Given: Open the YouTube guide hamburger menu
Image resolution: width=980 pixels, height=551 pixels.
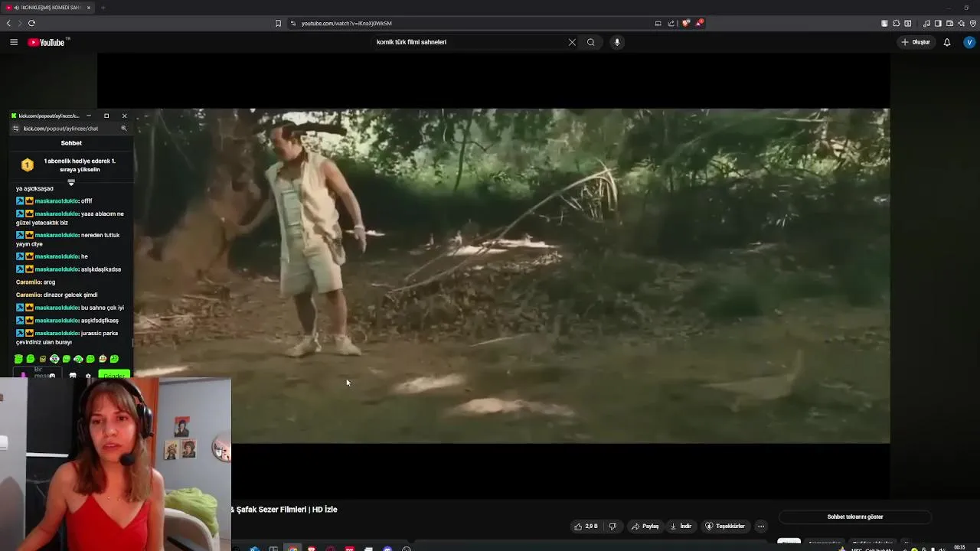Looking at the screenshot, I should [x=14, y=42].
